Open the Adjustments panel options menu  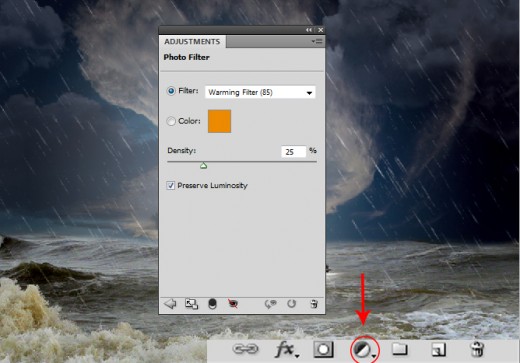pyautogui.click(x=317, y=41)
